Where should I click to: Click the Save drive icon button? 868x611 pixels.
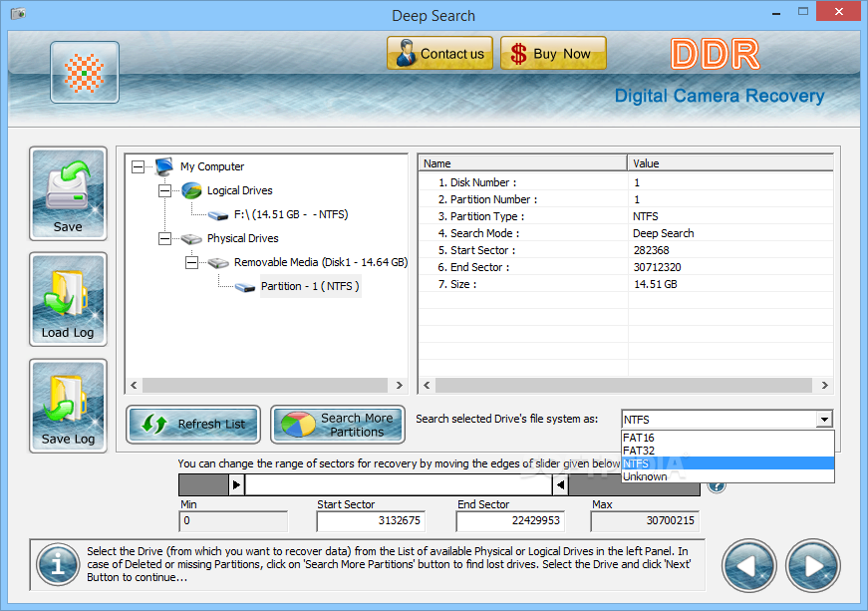pyautogui.click(x=68, y=193)
